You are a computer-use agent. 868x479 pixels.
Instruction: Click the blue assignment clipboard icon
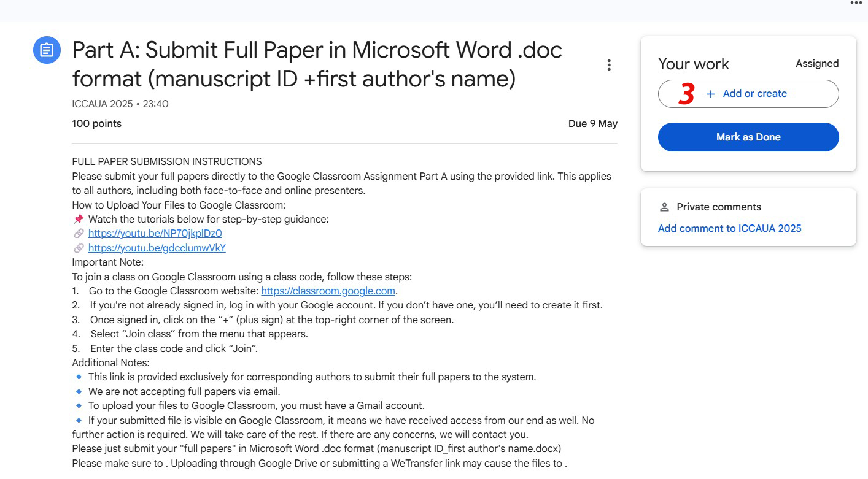pyautogui.click(x=47, y=50)
